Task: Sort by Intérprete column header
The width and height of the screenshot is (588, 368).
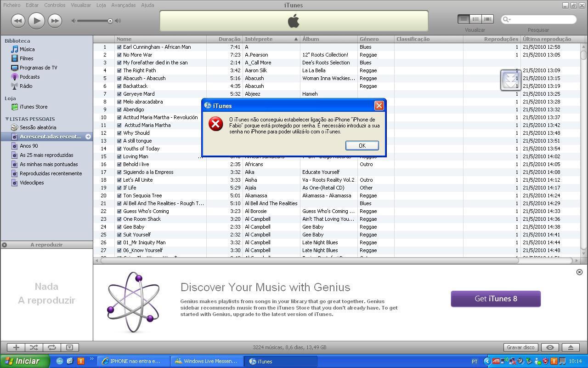Action: click(271, 39)
